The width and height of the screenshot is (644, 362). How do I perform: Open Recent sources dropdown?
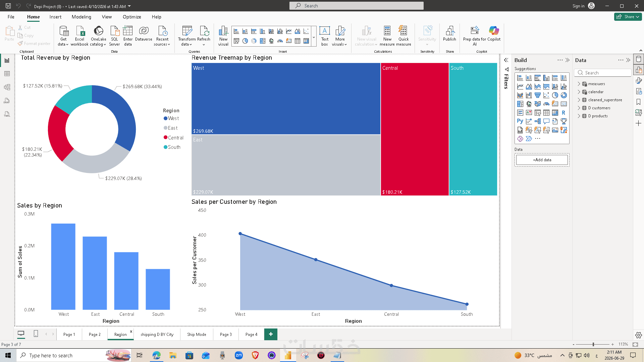[x=162, y=36]
